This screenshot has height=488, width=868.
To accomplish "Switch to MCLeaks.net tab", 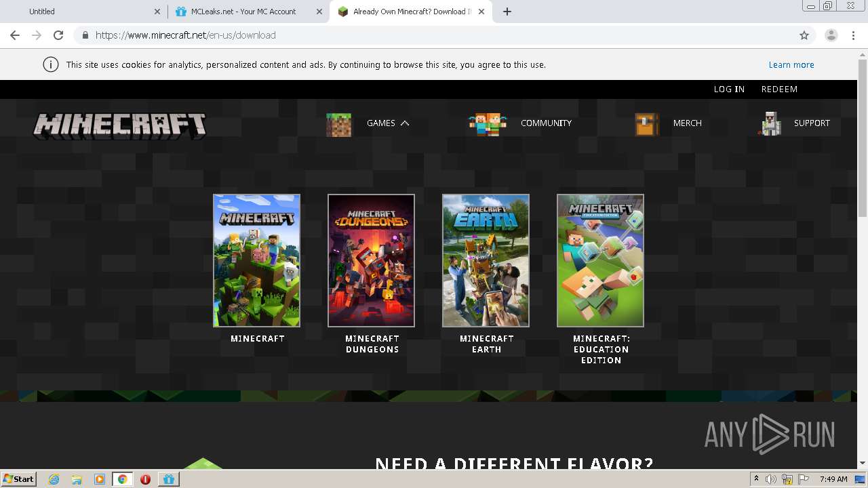I will [x=248, y=12].
